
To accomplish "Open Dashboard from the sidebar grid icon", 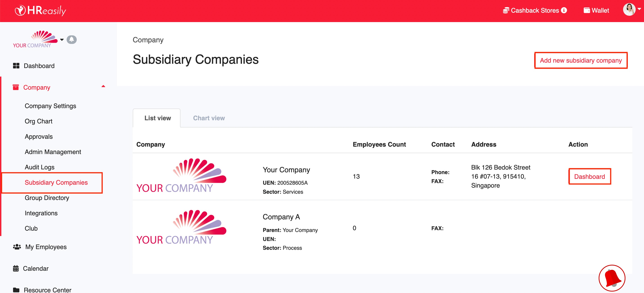I will point(16,66).
